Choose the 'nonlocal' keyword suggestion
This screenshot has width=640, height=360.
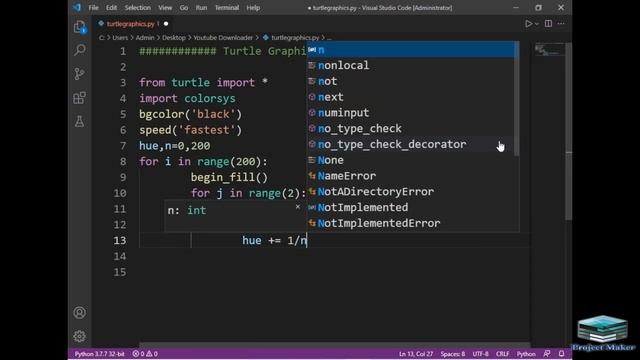coord(410,65)
